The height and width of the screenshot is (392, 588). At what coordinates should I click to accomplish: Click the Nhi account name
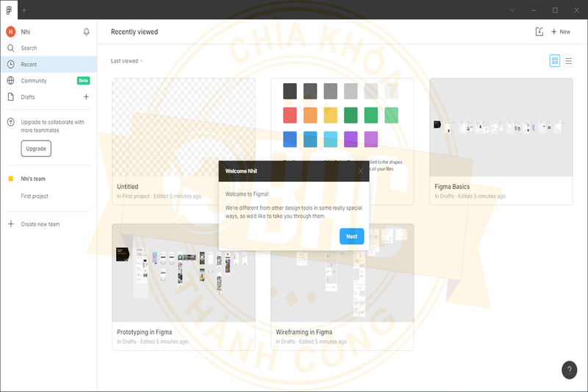click(x=26, y=32)
